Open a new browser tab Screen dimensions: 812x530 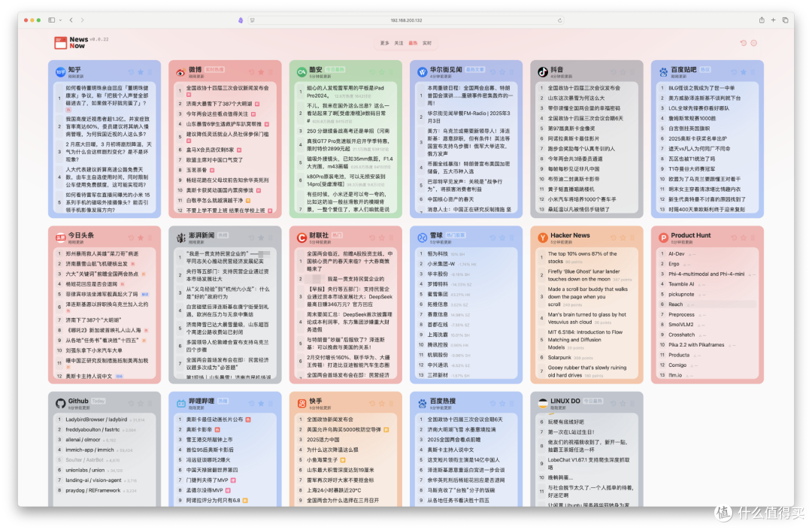(773, 20)
